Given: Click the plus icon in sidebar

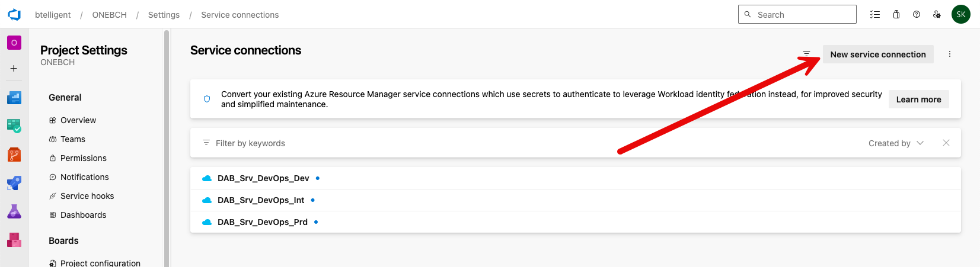Looking at the screenshot, I should pyautogui.click(x=14, y=69).
